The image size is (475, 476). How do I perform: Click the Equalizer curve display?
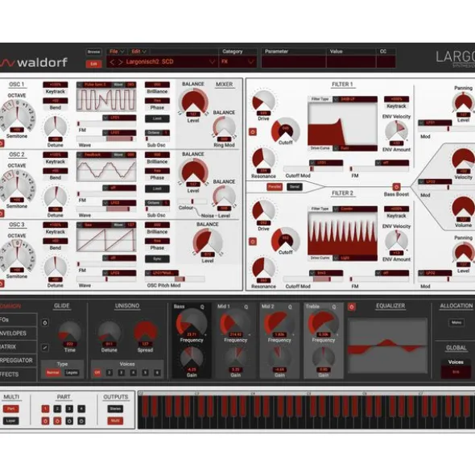point(387,346)
